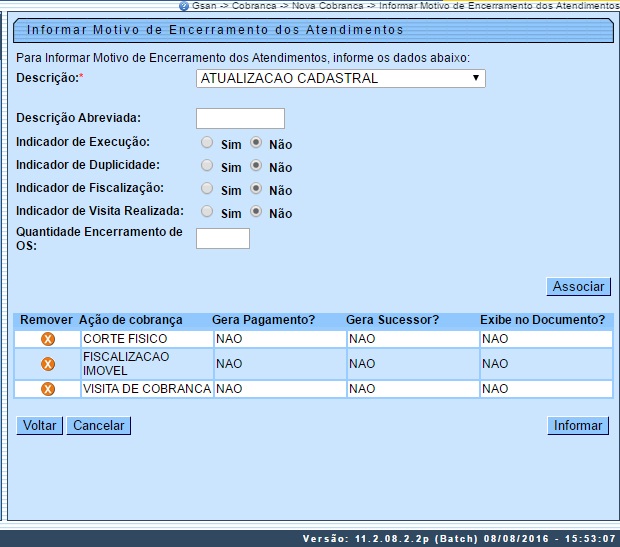Image resolution: width=620 pixels, height=547 pixels.
Task: Click the Quantidade Encerramento de OS field
Action: [222, 238]
